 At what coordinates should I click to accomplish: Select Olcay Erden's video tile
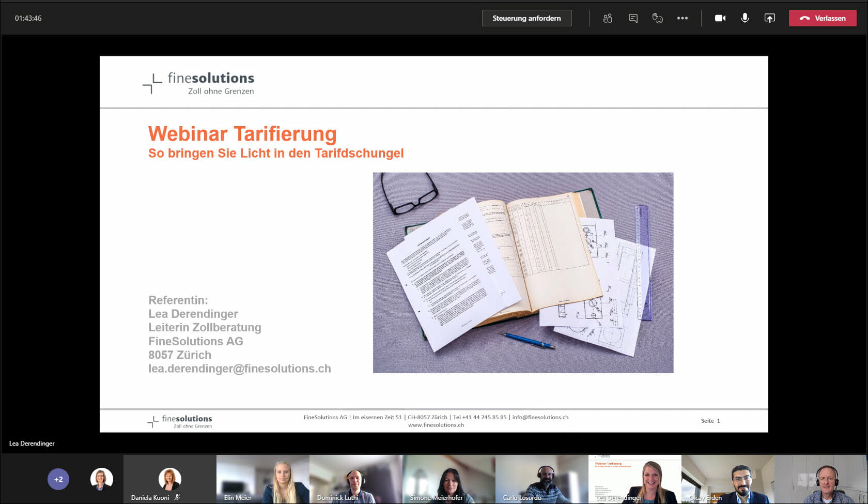pos(728,479)
